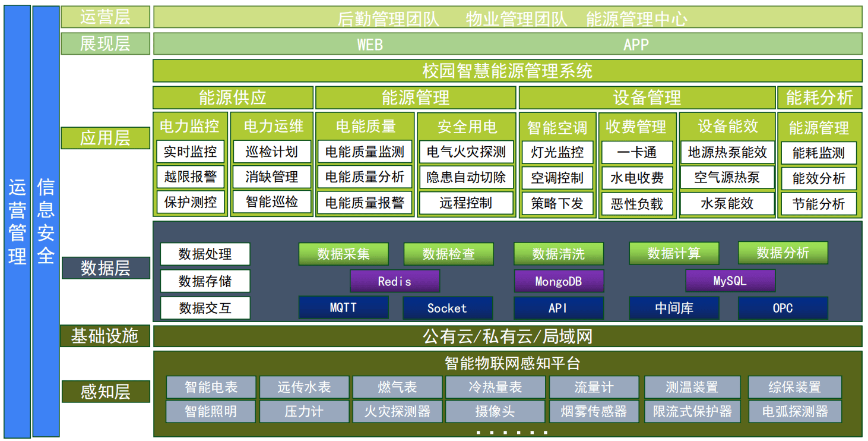The height and width of the screenshot is (441, 868).
Task: Click the 公有云/私有云/局域网 bar
Action: pyautogui.click(x=508, y=336)
